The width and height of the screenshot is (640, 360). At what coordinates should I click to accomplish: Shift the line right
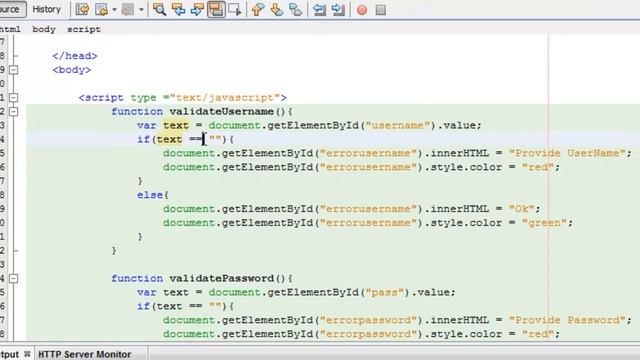click(x=338, y=9)
